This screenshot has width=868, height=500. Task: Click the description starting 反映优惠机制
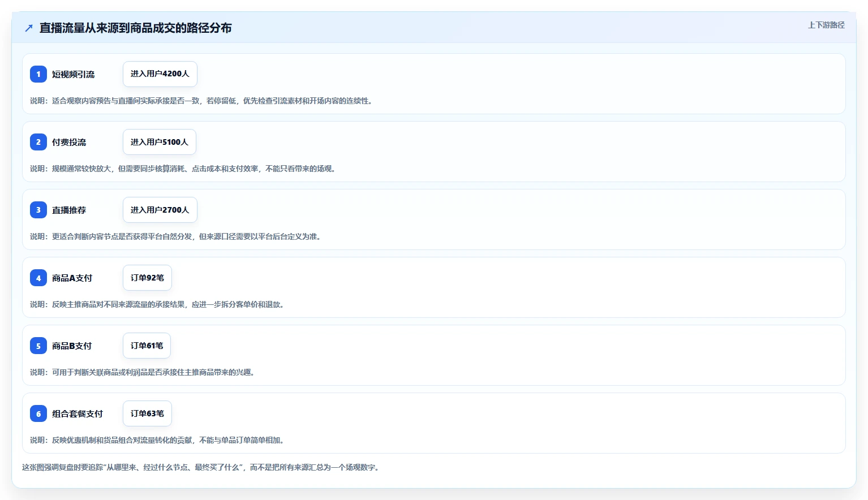[157, 440]
